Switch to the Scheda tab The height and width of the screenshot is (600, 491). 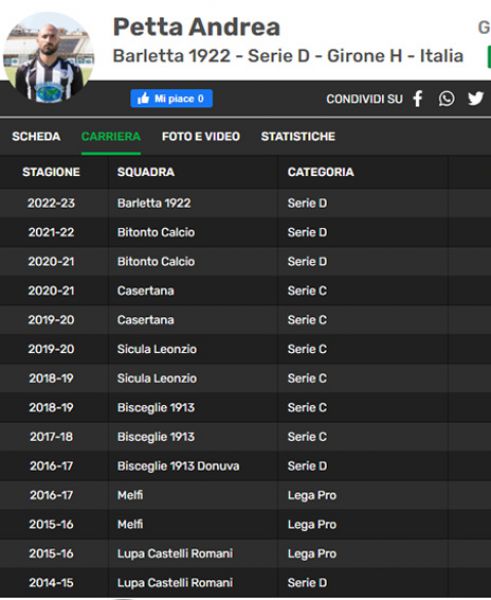[36, 137]
